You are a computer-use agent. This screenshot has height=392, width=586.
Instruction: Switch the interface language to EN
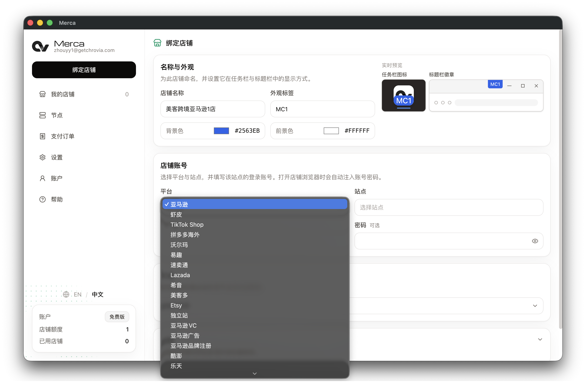[x=78, y=294]
